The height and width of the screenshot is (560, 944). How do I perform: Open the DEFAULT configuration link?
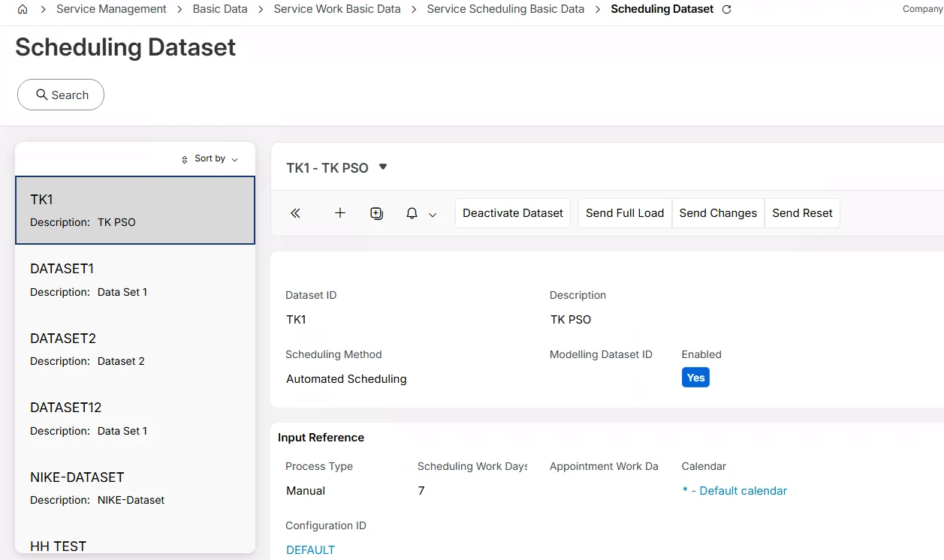(310, 550)
